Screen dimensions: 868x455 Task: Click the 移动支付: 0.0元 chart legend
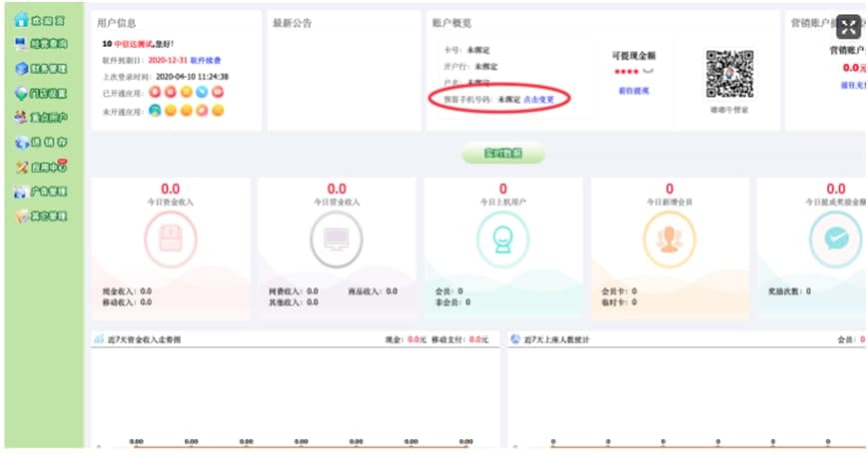[460, 339]
